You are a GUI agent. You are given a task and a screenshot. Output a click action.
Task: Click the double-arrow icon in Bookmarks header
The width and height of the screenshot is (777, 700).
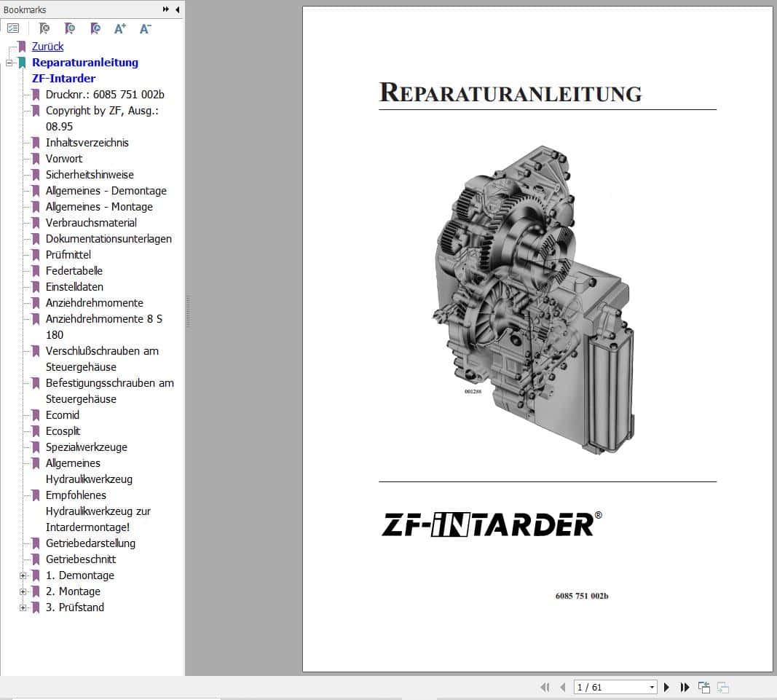[x=165, y=9]
